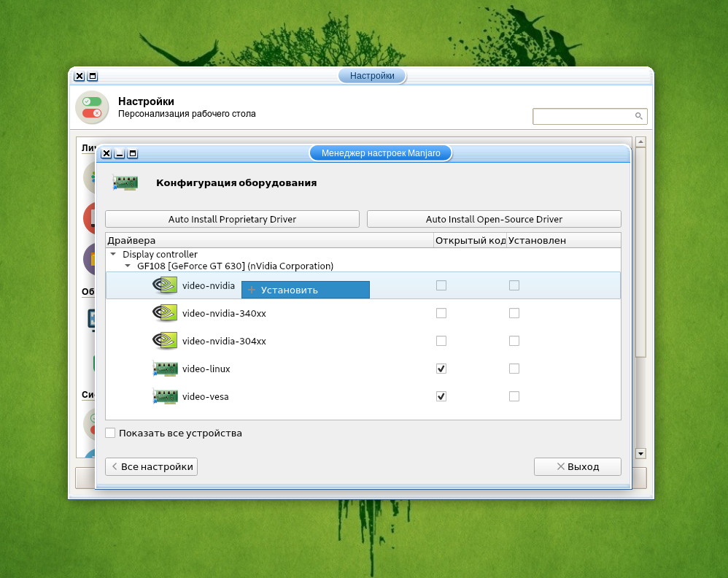Toggle installed checkbox for video-nvidia-340xx
Viewport: 728px width, 578px height.
pyautogui.click(x=514, y=313)
